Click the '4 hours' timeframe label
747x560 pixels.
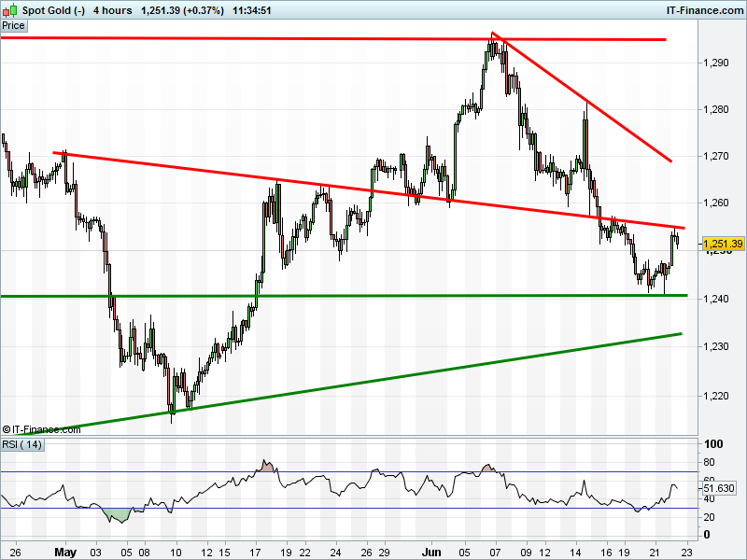point(112,10)
